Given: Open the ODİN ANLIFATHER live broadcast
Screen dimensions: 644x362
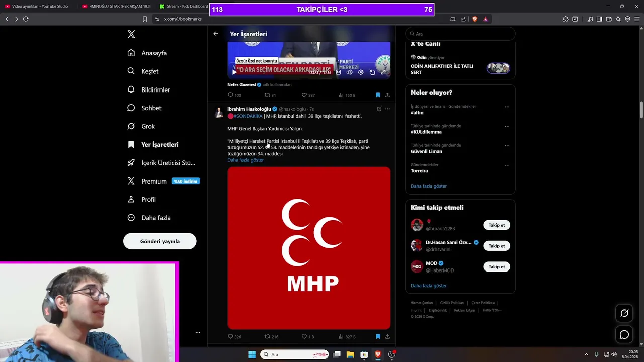Looking at the screenshot, I should tap(460, 67).
